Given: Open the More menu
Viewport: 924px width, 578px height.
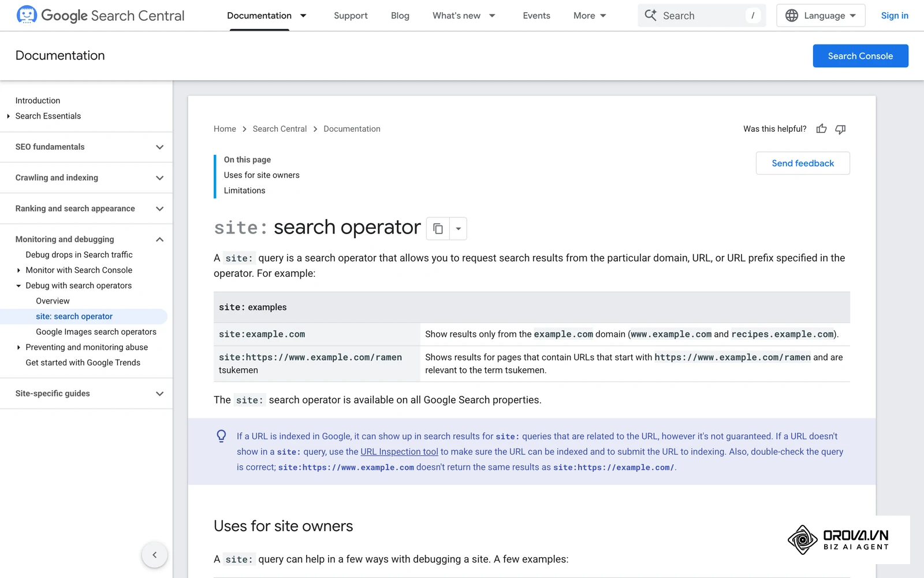Looking at the screenshot, I should [x=590, y=16].
